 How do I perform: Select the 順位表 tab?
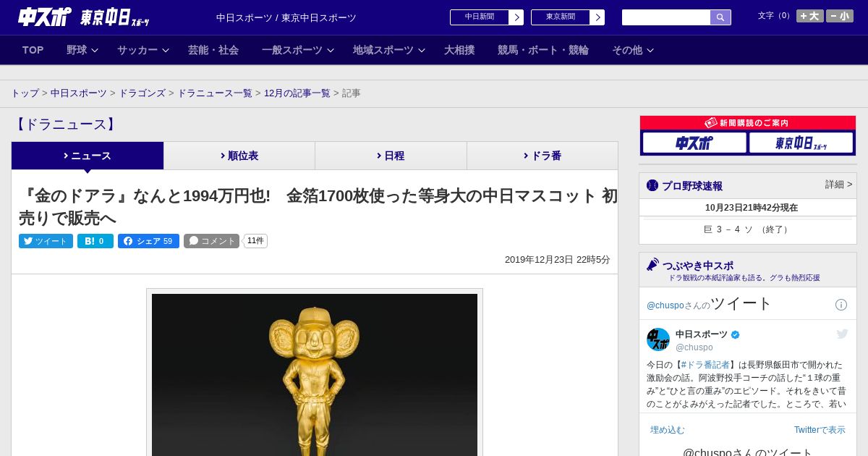coord(239,156)
